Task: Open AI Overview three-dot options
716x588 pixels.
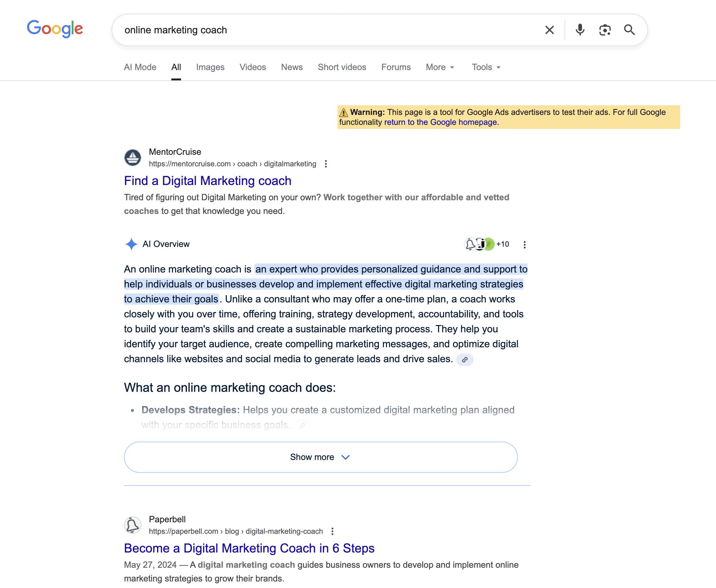Action: 524,244
